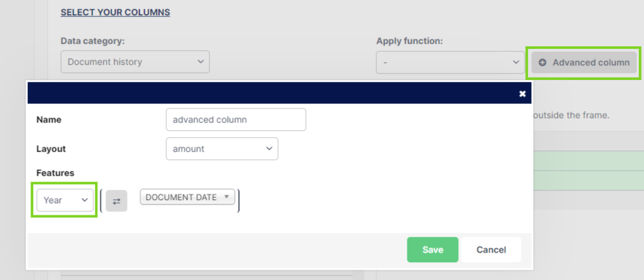Click the SELECT YOUR COLUMNS heading link

tap(115, 12)
